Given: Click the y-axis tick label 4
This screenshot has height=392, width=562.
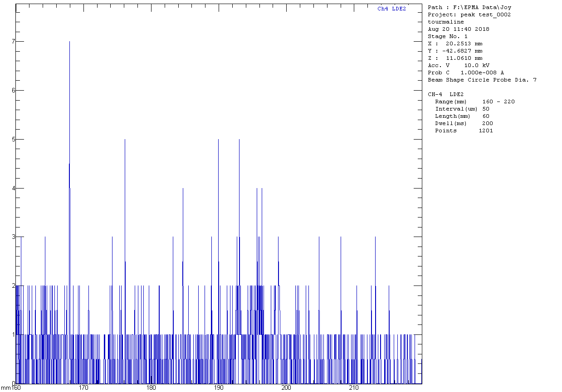Looking at the screenshot, I should pyautogui.click(x=14, y=188).
